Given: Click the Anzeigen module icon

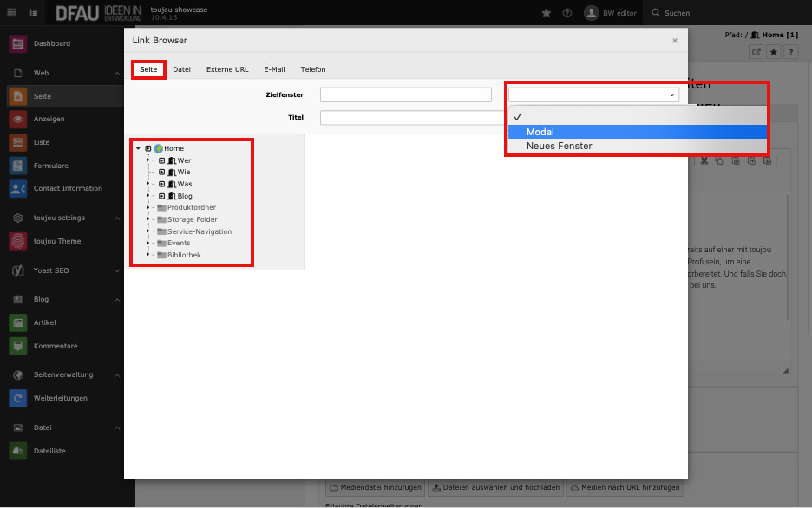Looking at the screenshot, I should coord(17,119).
